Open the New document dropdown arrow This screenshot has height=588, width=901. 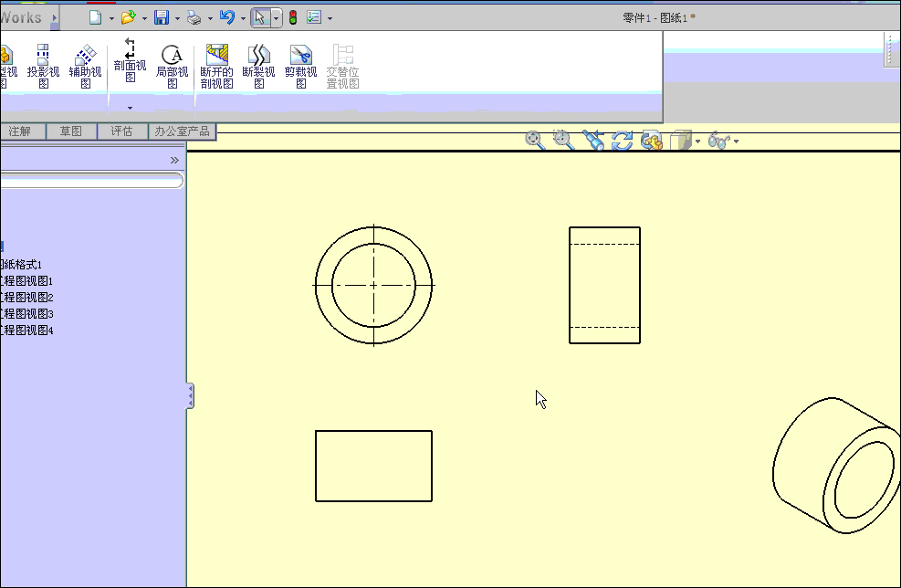point(111,18)
